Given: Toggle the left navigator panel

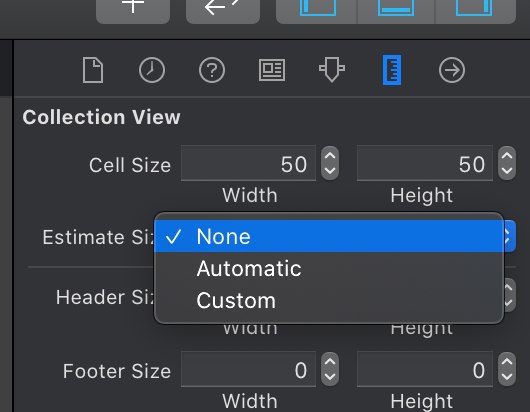Looking at the screenshot, I should point(317,8).
